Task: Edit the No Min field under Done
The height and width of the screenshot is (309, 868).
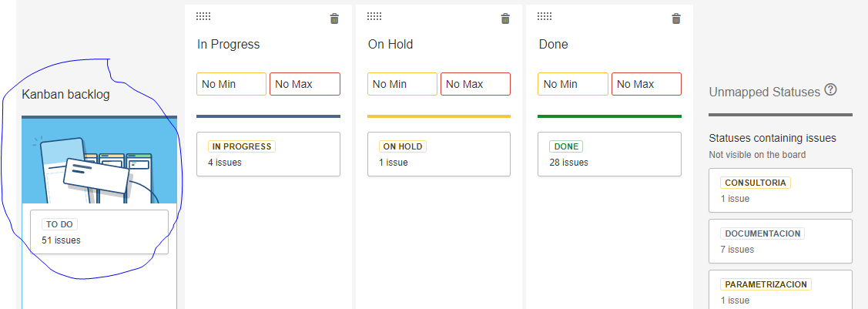Action: pos(573,84)
